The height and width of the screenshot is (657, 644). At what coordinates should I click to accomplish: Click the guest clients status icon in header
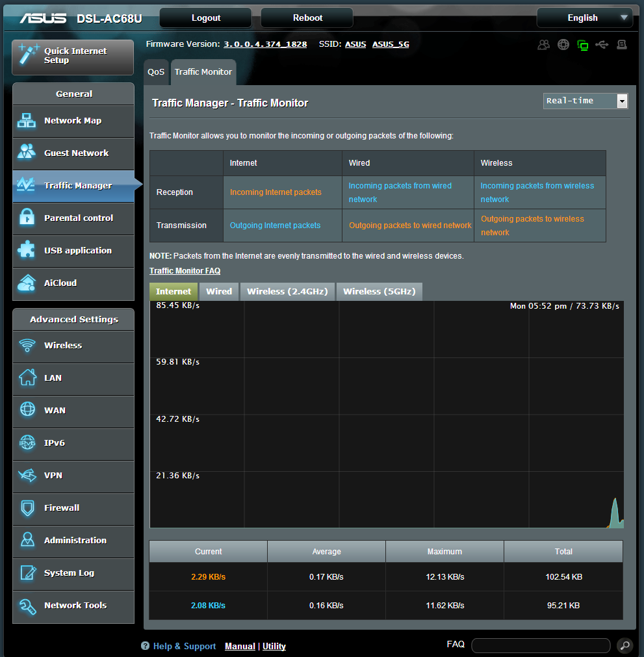click(543, 44)
